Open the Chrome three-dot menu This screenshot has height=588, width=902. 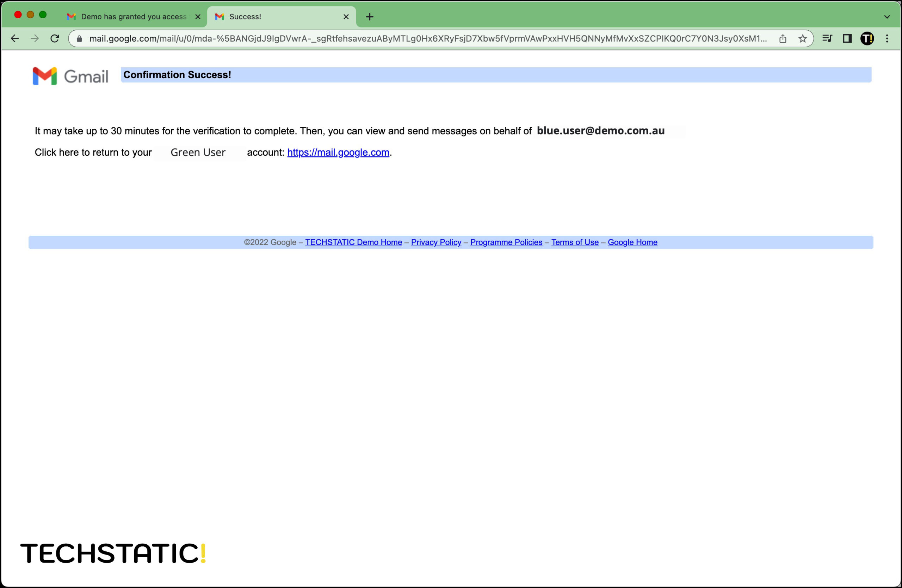tap(887, 38)
